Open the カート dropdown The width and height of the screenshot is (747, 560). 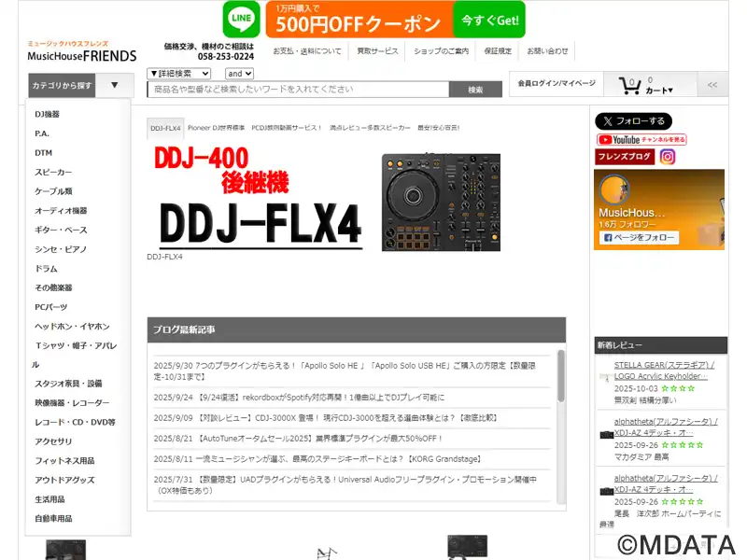pos(659,91)
